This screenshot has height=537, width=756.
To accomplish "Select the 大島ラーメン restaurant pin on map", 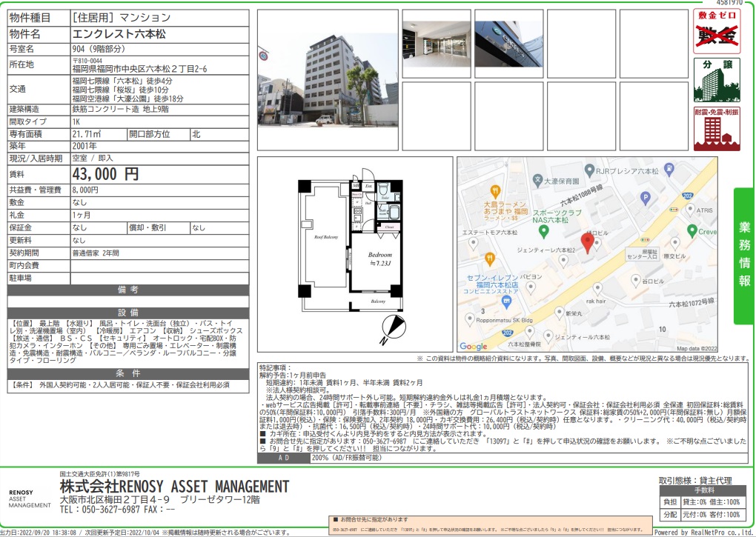I will pyautogui.click(x=494, y=191).
